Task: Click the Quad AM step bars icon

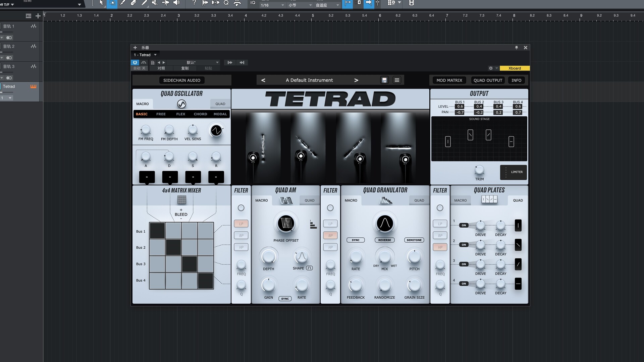Action: tap(313, 225)
